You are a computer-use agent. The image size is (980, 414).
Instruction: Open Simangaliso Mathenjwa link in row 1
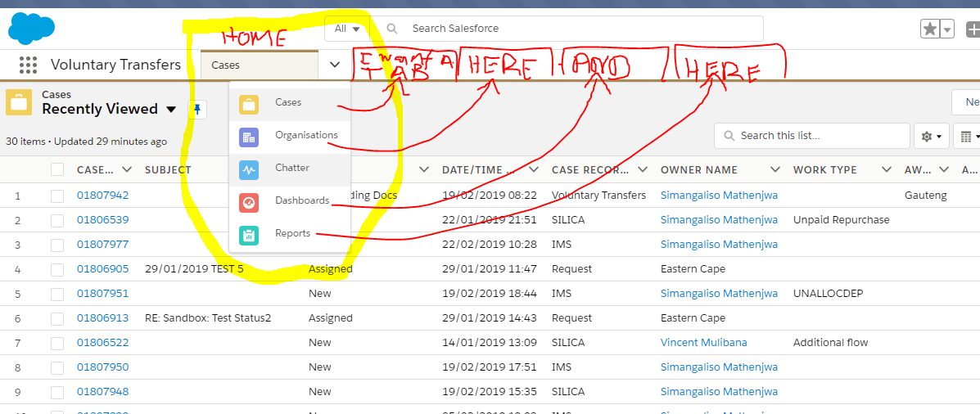click(x=719, y=196)
